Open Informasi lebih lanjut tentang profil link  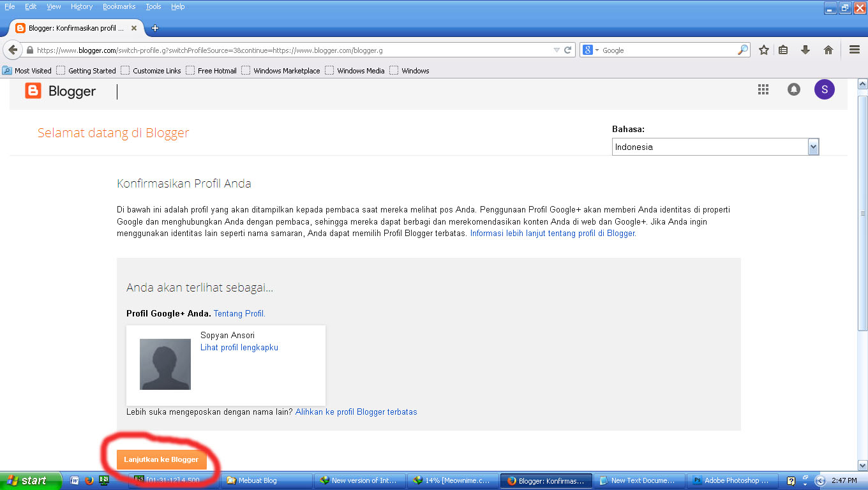click(553, 234)
